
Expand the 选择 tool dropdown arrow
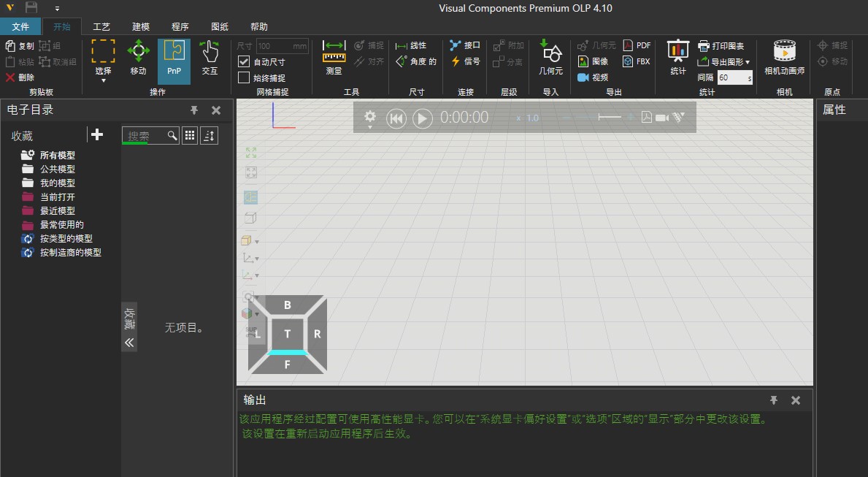(x=103, y=80)
